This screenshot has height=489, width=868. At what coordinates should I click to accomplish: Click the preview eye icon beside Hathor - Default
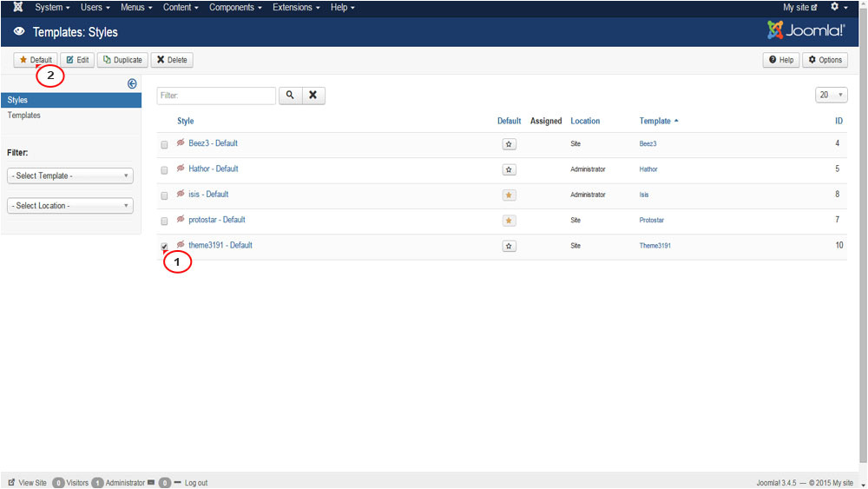(181, 169)
